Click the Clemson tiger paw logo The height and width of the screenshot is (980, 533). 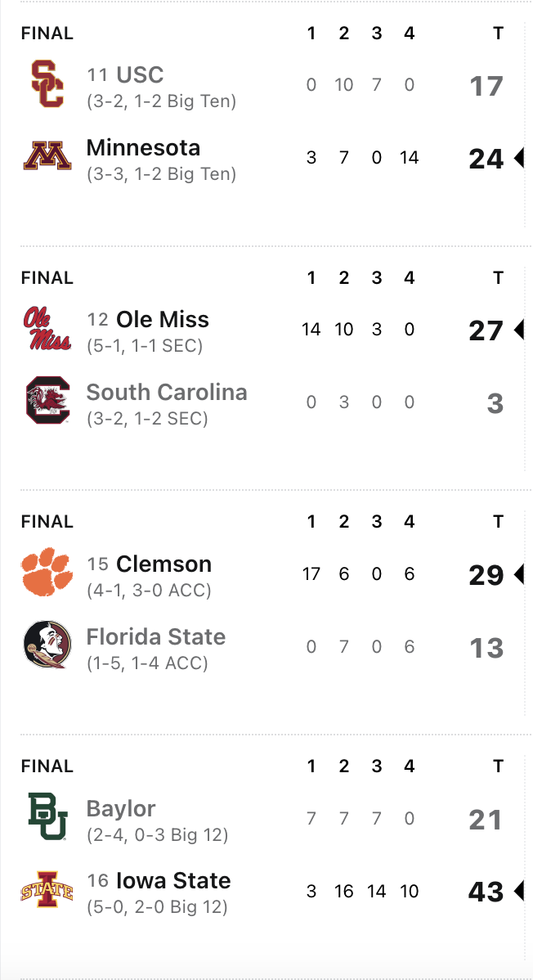(47, 573)
